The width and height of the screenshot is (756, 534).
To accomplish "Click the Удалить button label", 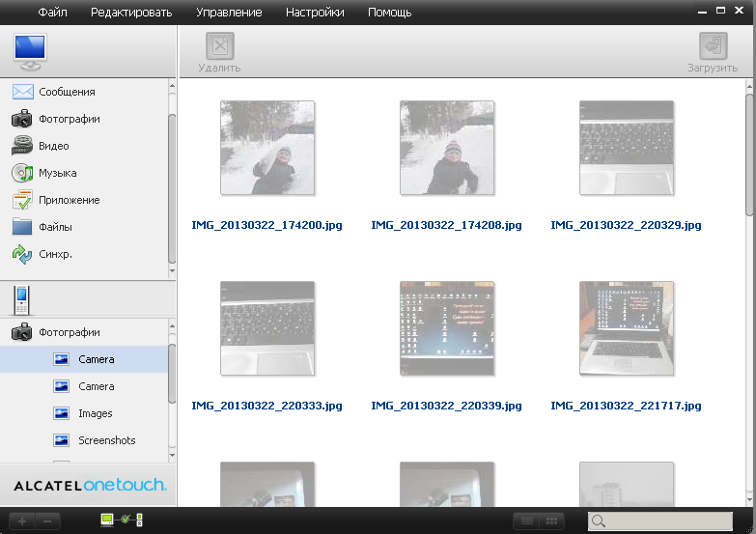I will [219, 68].
